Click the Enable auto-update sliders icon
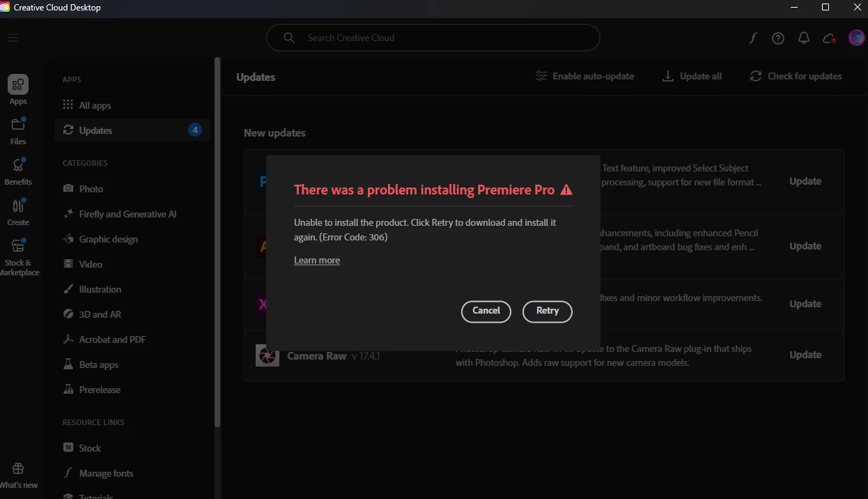868x499 pixels. pos(541,76)
